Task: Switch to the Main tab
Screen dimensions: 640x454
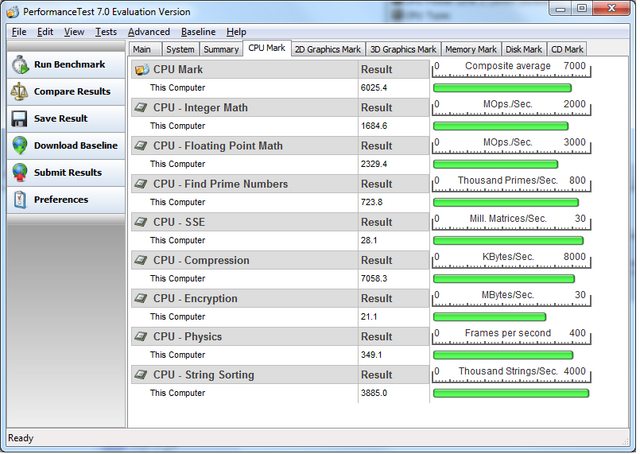Action: click(x=145, y=49)
